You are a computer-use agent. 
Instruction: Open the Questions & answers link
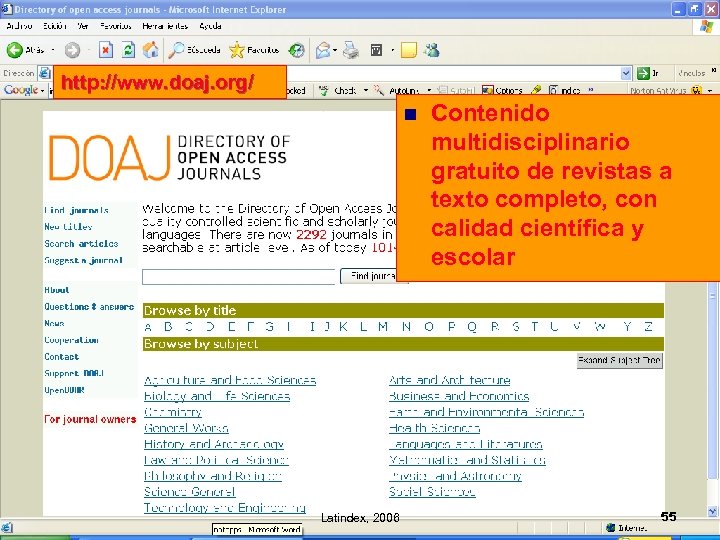point(89,307)
